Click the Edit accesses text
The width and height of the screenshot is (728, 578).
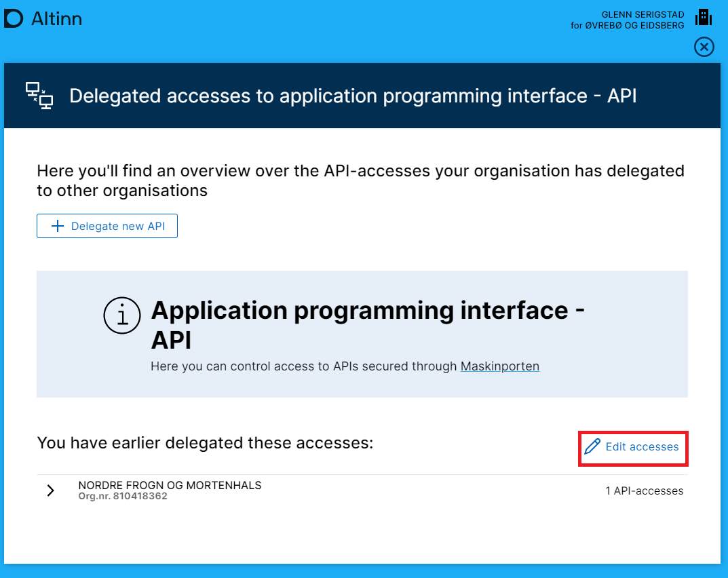pos(642,446)
